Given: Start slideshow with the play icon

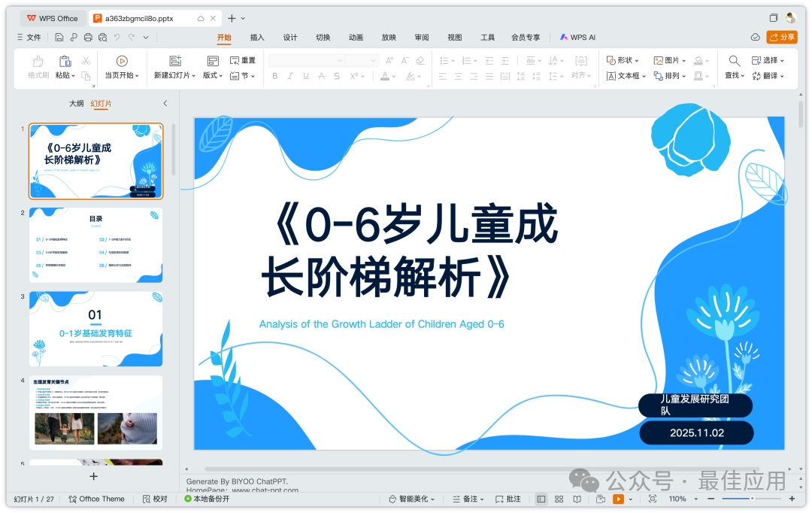Looking at the screenshot, I should tap(620, 498).
